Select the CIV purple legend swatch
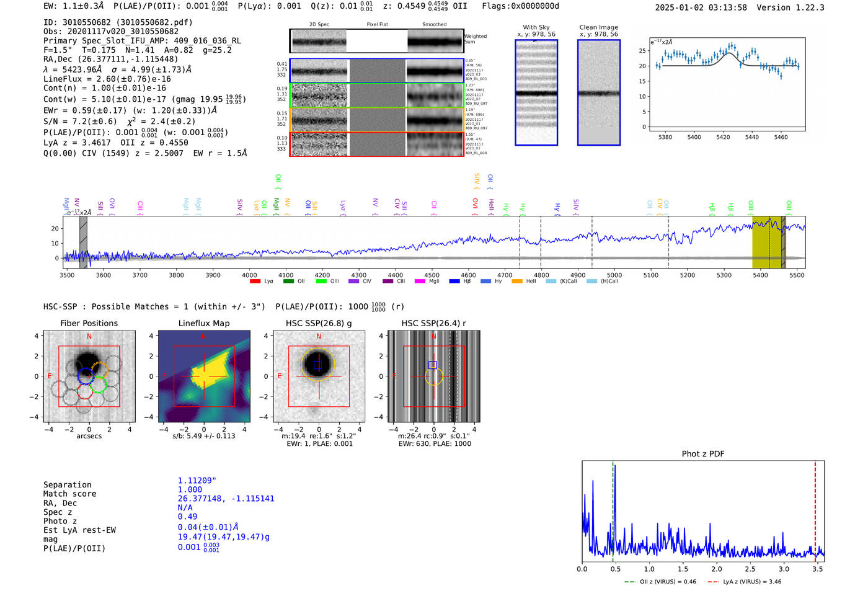 [353, 282]
